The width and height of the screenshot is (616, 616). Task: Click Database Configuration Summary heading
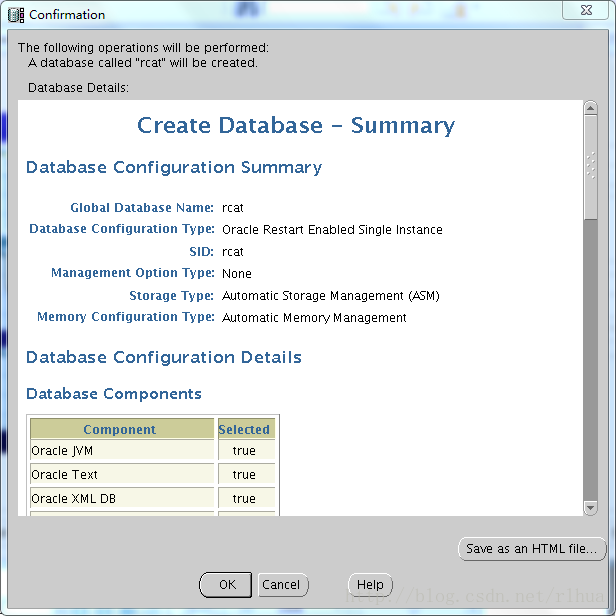click(174, 167)
